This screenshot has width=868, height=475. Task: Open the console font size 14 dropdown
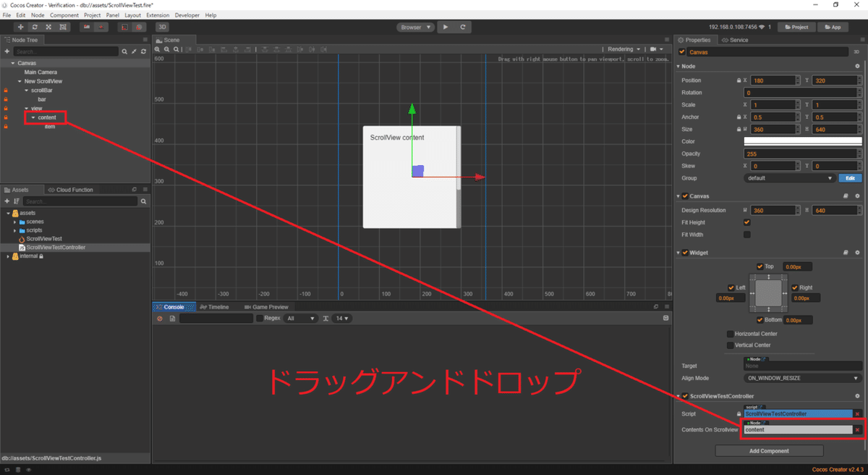point(341,319)
